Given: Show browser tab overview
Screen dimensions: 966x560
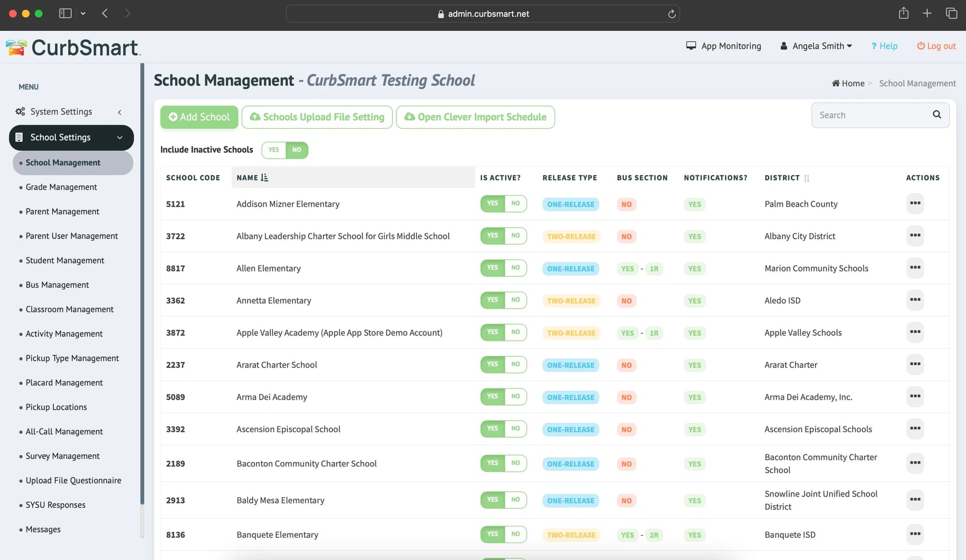Looking at the screenshot, I should tap(951, 14).
